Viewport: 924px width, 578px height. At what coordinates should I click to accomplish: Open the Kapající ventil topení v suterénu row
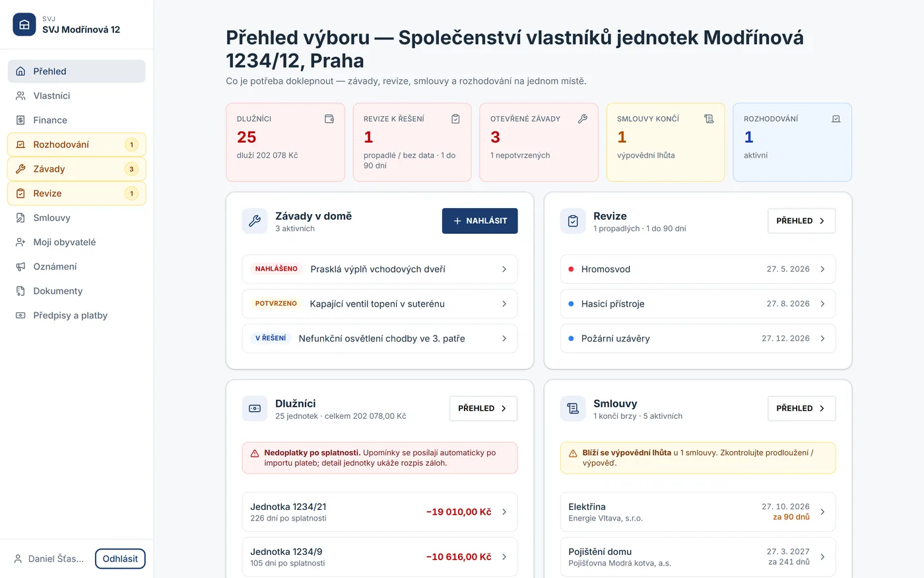[x=379, y=304]
